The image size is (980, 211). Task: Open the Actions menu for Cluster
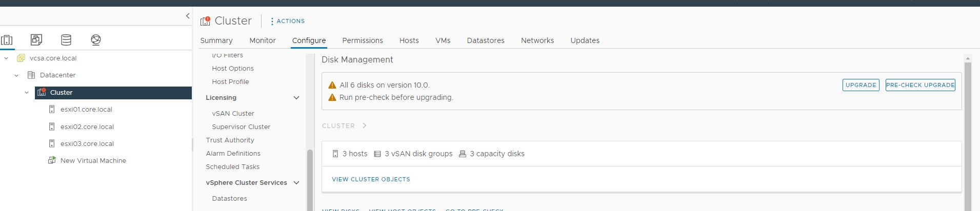coord(288,21)
